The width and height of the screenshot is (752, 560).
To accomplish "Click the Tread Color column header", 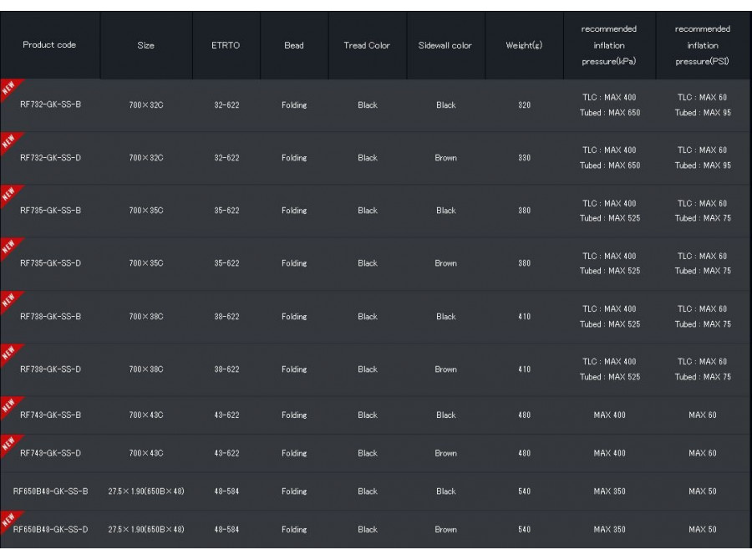I will [367, 45].
